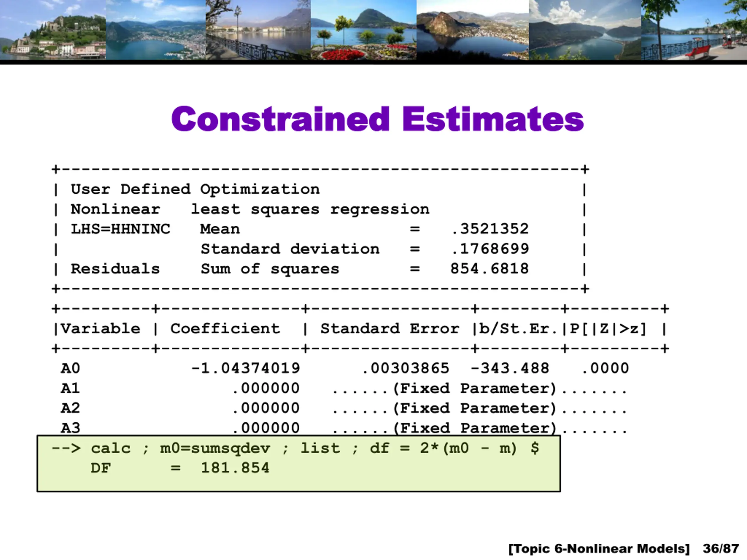Click the Coefficient column header
747x560 pixels.
(225, 329)
